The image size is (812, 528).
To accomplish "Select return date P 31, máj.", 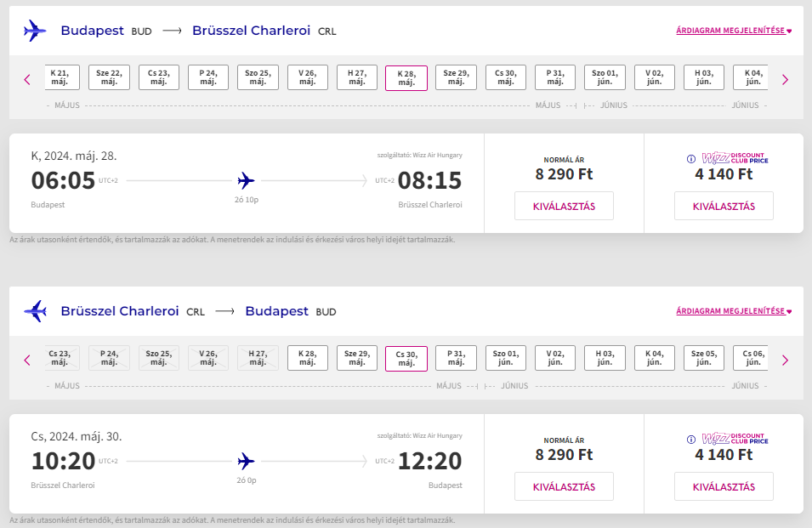I will (x=457, y=358).
